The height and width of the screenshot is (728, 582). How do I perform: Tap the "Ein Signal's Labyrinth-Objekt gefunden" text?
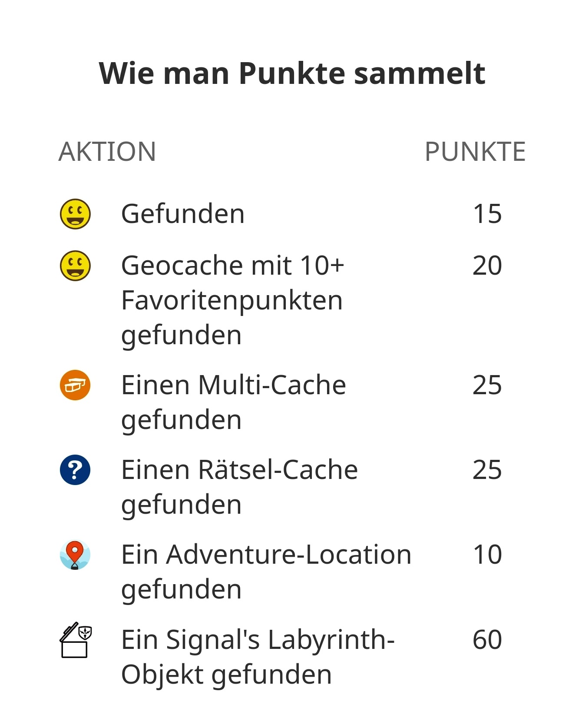point(258,657)
